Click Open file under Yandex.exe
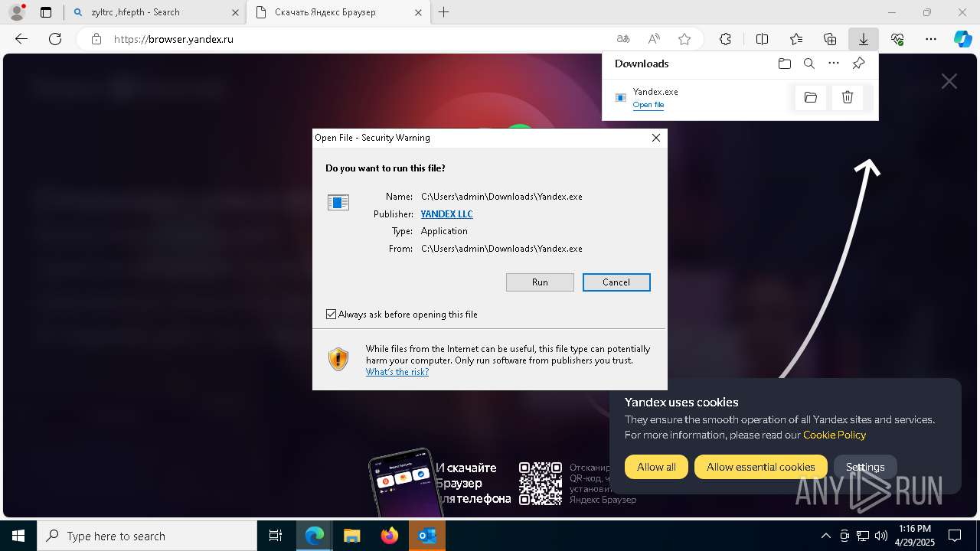980x551 pixels. coord(648,105)
